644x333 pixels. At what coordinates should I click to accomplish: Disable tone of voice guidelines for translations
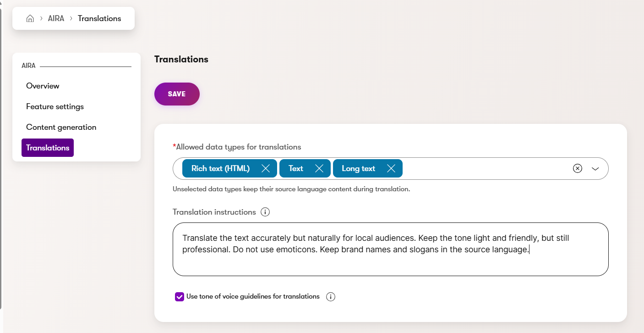(x=179, y=296)
